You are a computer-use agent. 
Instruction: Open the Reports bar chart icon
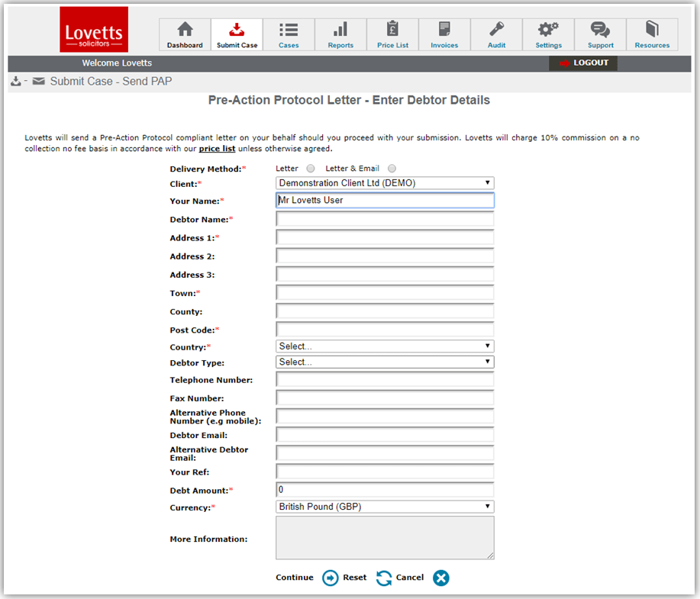pos(340,31)
